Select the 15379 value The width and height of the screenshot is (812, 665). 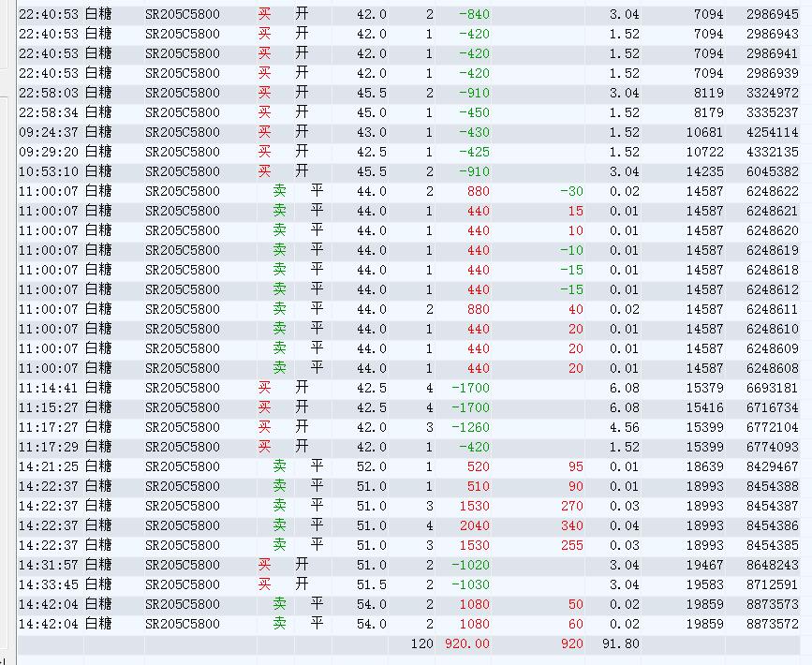tap(704, 389)
